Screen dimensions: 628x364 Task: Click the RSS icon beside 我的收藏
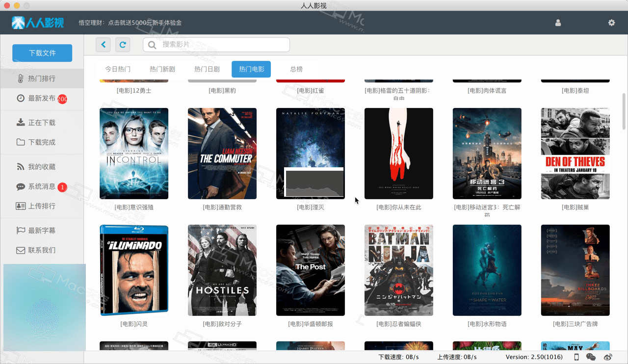click(x=21, y=167)
